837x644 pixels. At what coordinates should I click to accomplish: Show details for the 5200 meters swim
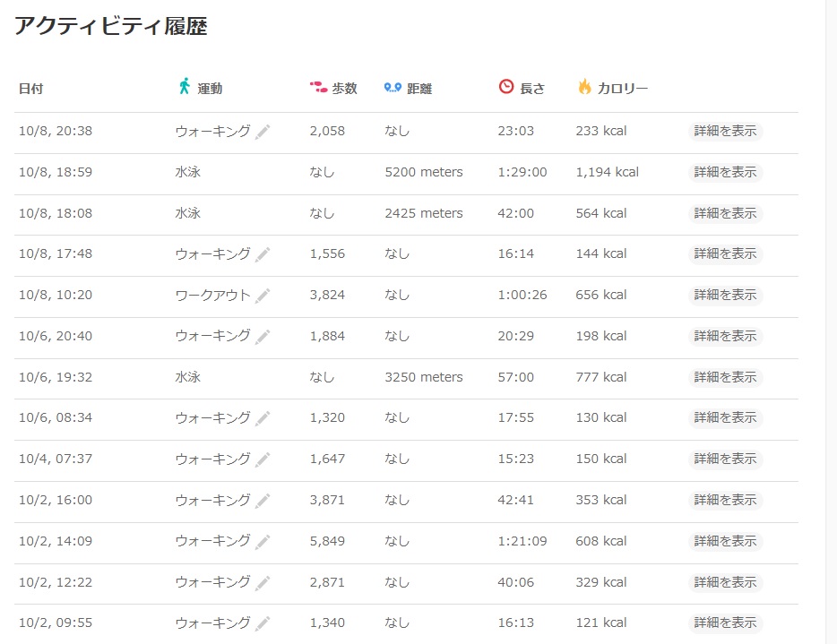[726, 172]
